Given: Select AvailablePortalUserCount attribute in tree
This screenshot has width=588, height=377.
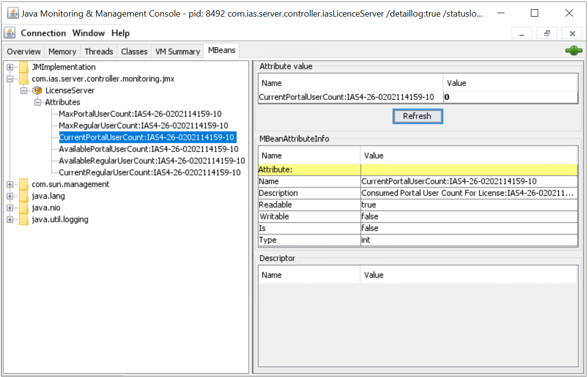Looking at the screenshot, I should pyautogui.click(x=148, y=149).
